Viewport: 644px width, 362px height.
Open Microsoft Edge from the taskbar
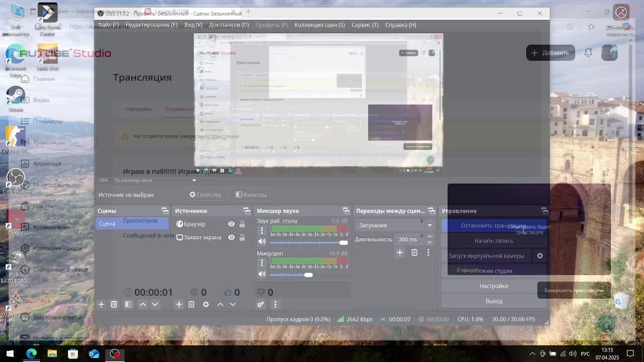tap(31, 354)
